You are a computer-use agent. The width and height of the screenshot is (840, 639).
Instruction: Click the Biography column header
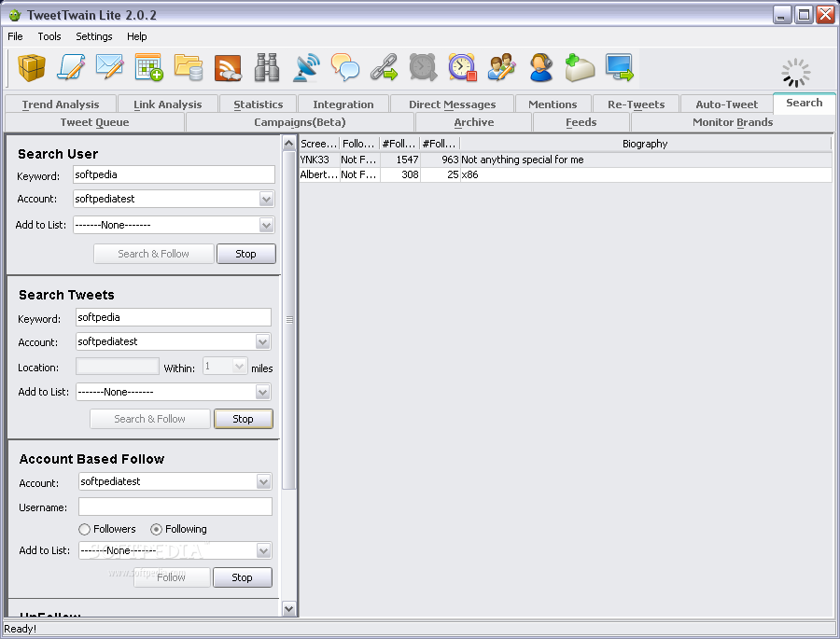(x=645, y=144)
